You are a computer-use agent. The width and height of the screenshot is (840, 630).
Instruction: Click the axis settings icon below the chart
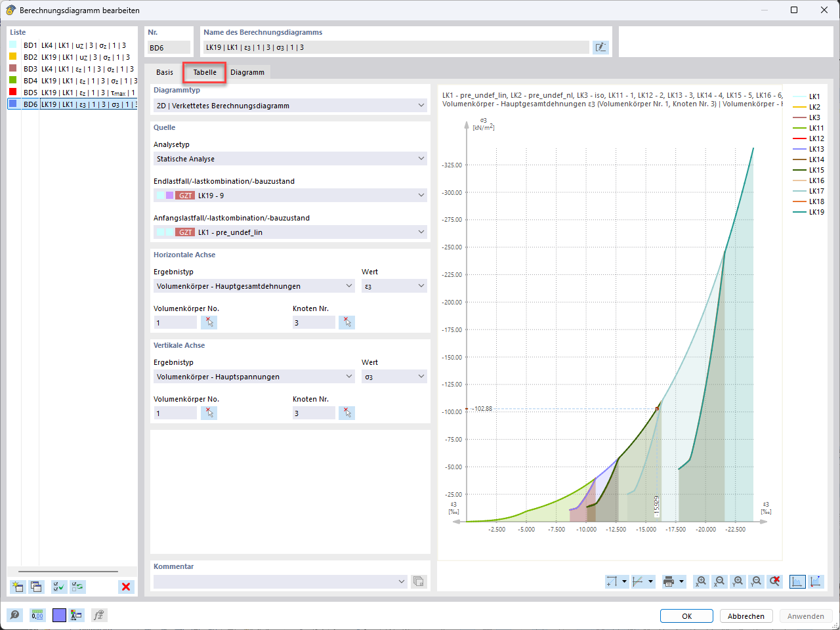[612, 581]
